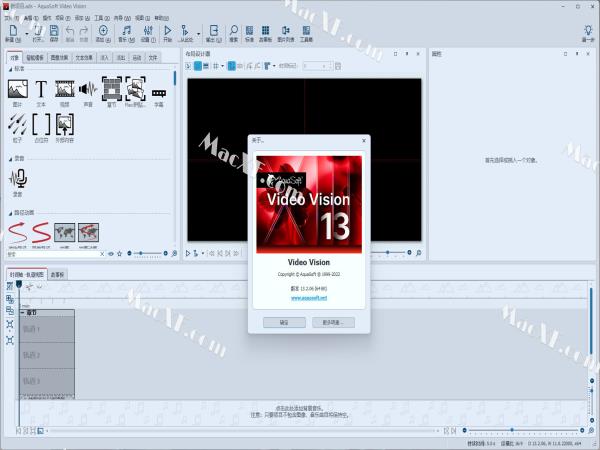Toggle the star favorites filter in toolbox
The height and width of the screenshot is (450, 600).
119,254
